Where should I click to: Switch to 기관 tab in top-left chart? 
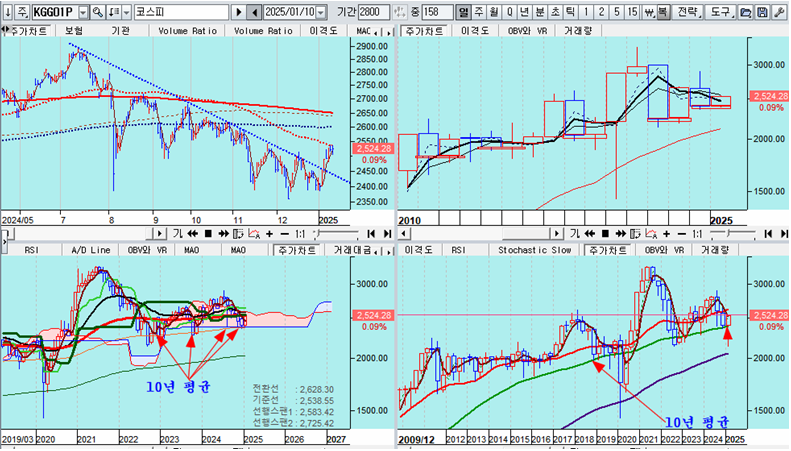pos(121,31)
